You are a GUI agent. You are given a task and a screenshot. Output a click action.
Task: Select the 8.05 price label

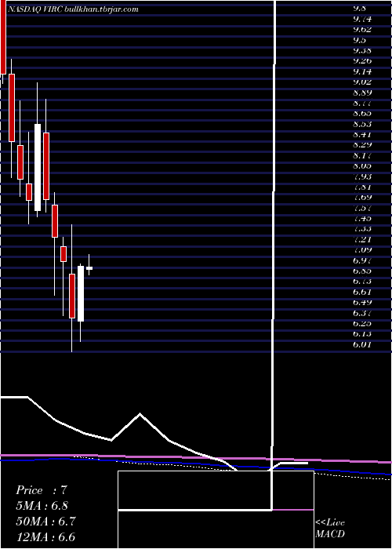tap(362, 165)
